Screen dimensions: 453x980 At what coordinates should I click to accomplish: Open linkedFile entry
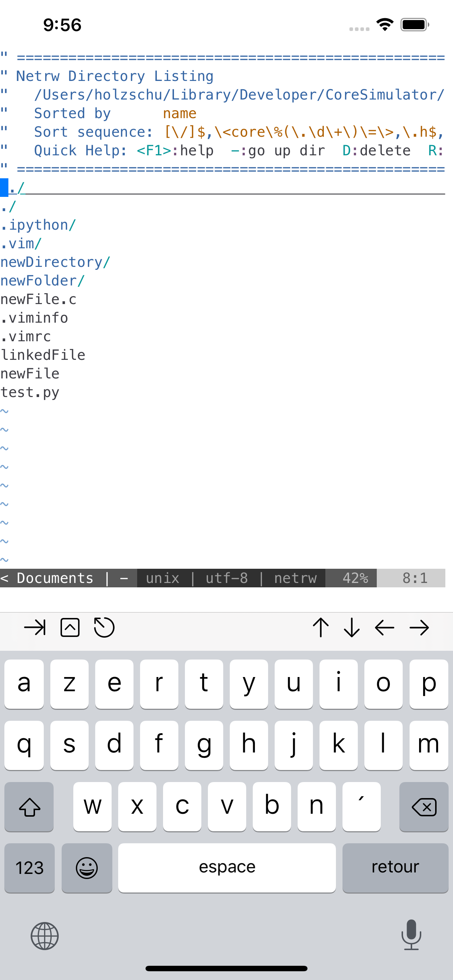43,355
